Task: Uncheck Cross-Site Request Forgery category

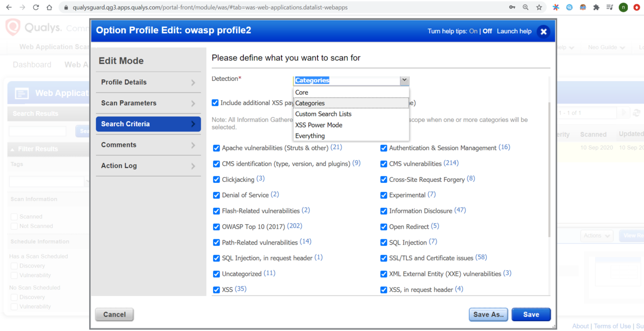Action: click(x=384, y=180)
